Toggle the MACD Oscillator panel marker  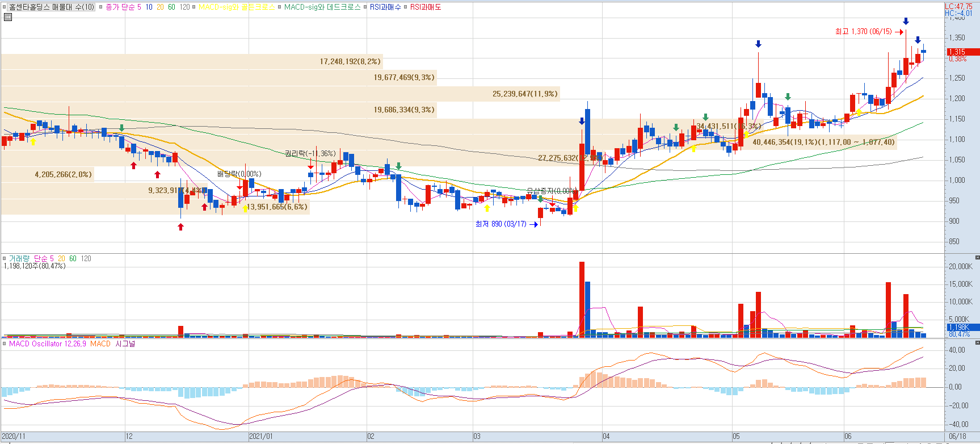[5, 344]
